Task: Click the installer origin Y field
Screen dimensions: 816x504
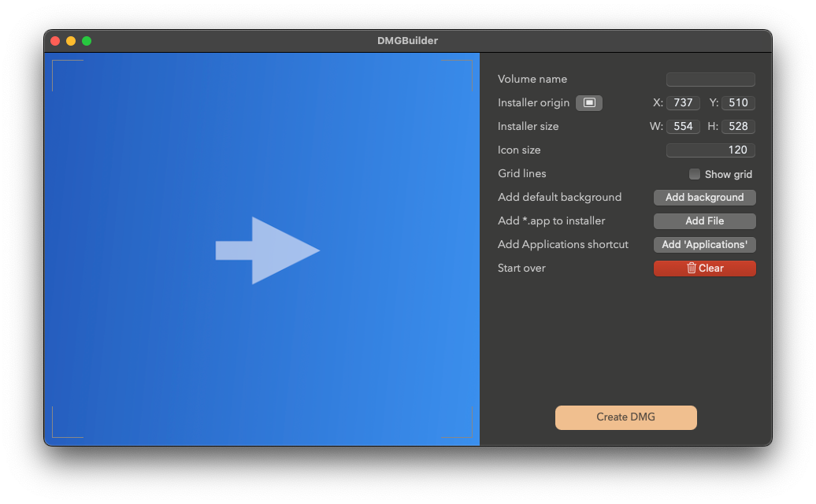Action: pos(738,103)
